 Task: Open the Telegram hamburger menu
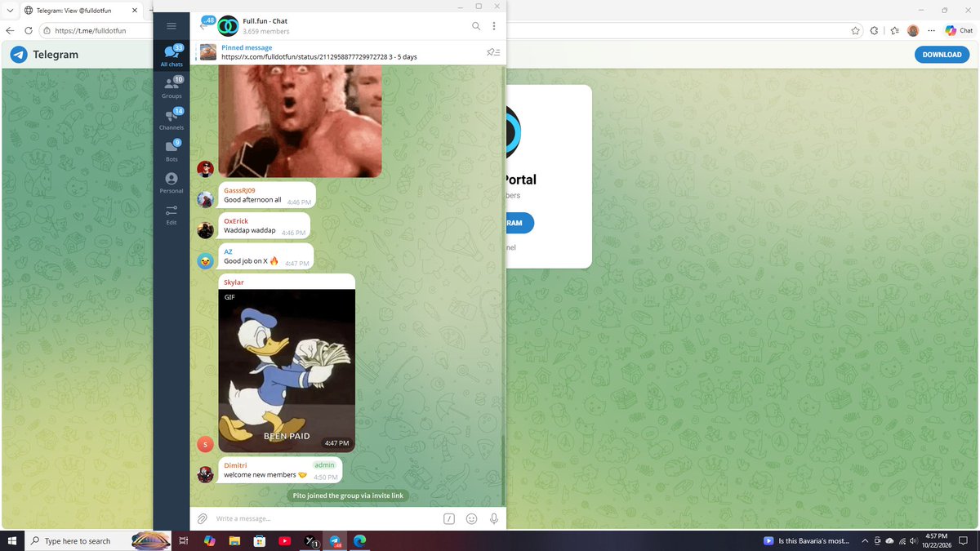pos(171,26)
